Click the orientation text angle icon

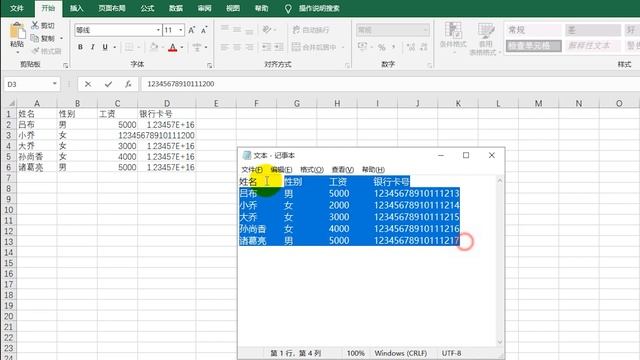267,30
